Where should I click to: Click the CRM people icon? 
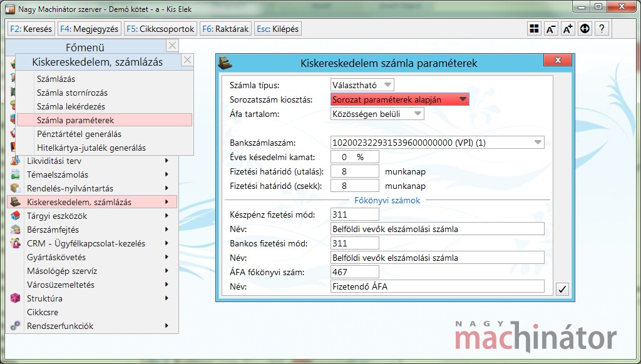pyautogui.click(x=15, y=243)
